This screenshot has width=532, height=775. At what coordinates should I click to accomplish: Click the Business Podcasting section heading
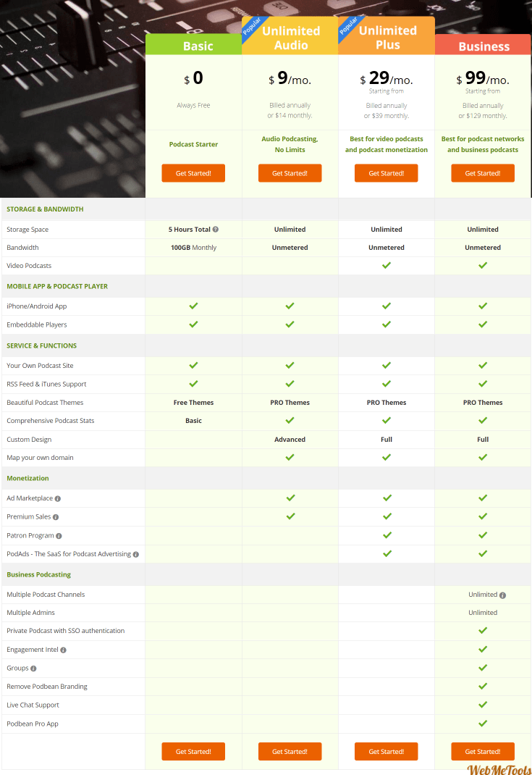[x=38, y=574]
